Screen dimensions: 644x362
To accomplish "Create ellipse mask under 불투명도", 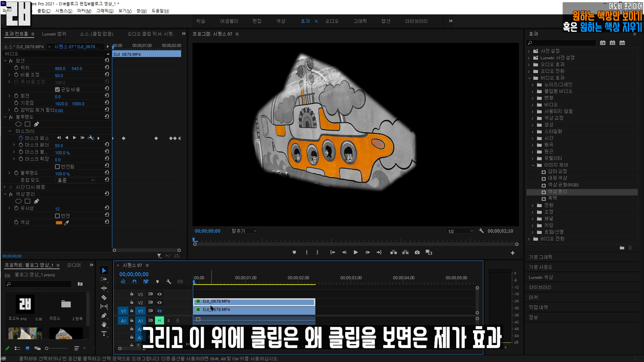I will click(18, 124).
